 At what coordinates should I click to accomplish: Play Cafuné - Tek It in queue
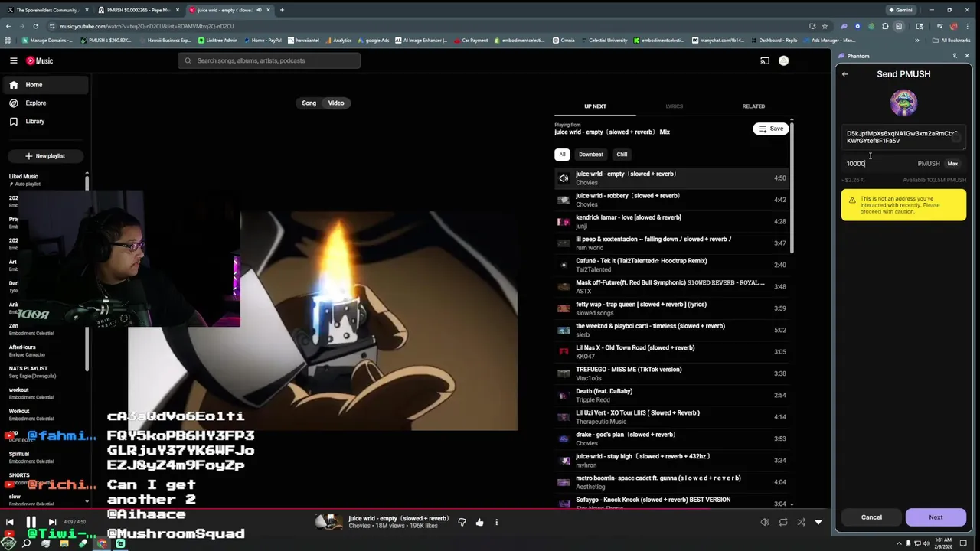(672, 265)
